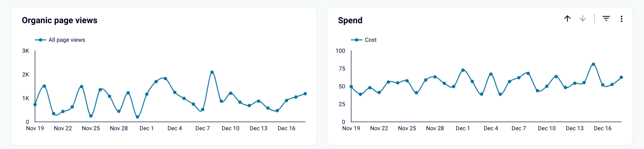Toggle the "All page views" legend series
Viewport: 644px width, 149px height.
point(67,40)
